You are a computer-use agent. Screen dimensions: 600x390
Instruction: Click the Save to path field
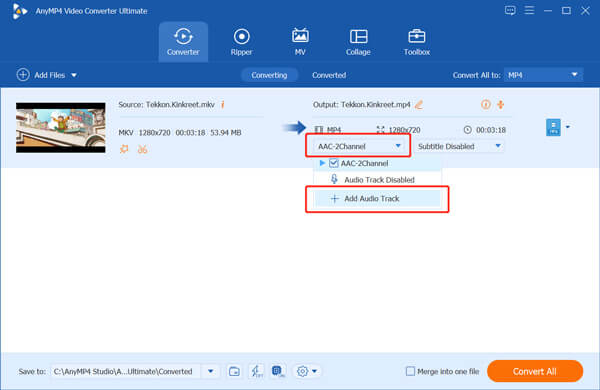click(x=126, y=371)
